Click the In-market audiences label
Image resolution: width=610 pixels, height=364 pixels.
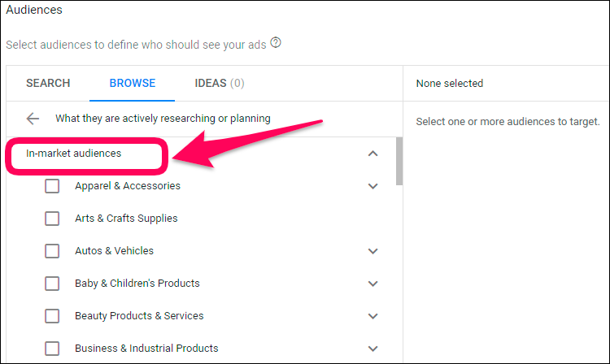[73, 154]
